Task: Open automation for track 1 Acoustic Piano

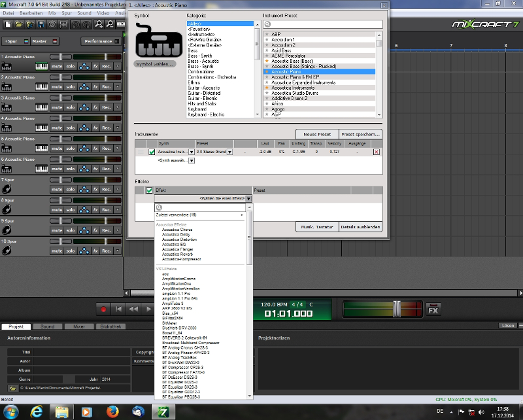Action: (84, 67)
